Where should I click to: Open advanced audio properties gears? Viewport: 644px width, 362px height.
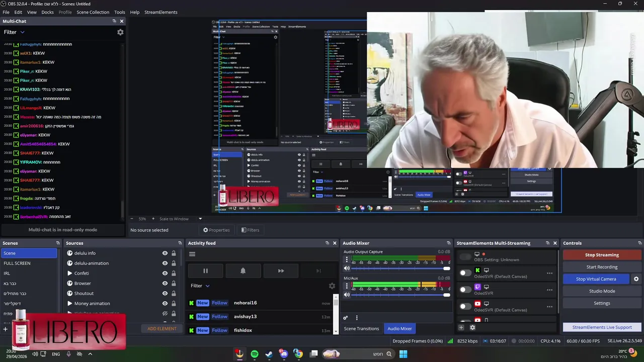tap(345, 318)
